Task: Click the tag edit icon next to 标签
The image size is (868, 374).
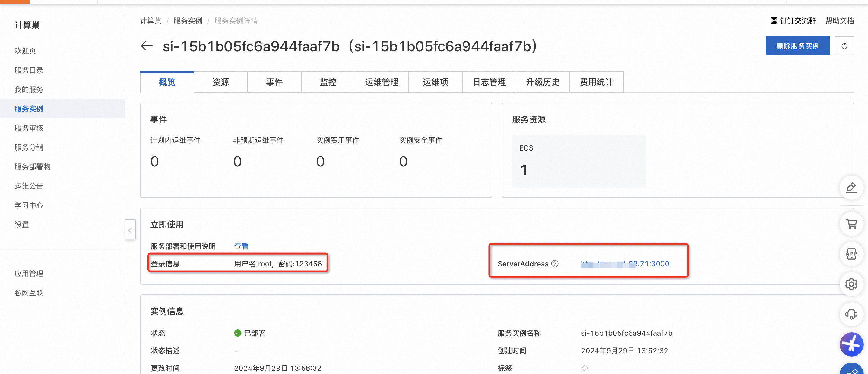Action: [584, 368]
